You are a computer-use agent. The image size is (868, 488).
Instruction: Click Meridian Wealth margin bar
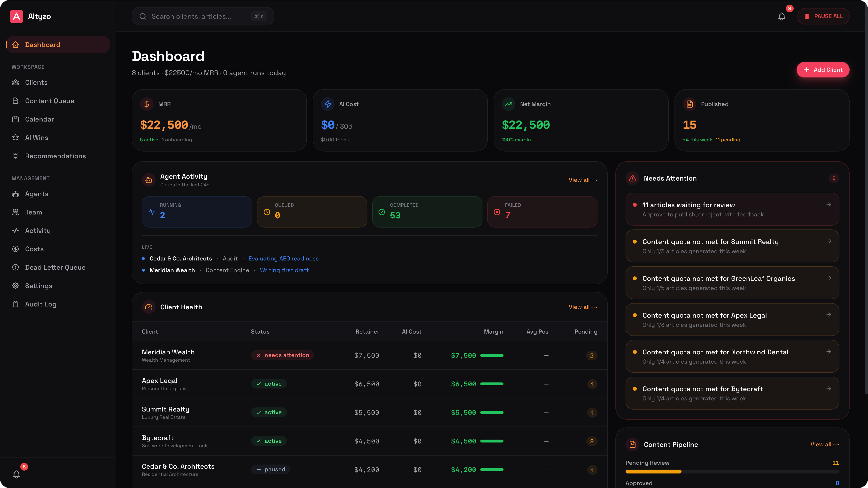(x=492, y=355)
